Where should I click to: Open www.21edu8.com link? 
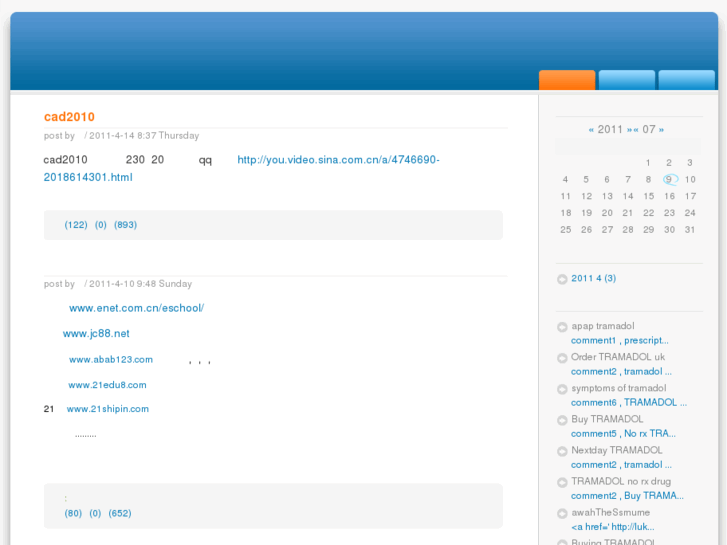(107, 385)
